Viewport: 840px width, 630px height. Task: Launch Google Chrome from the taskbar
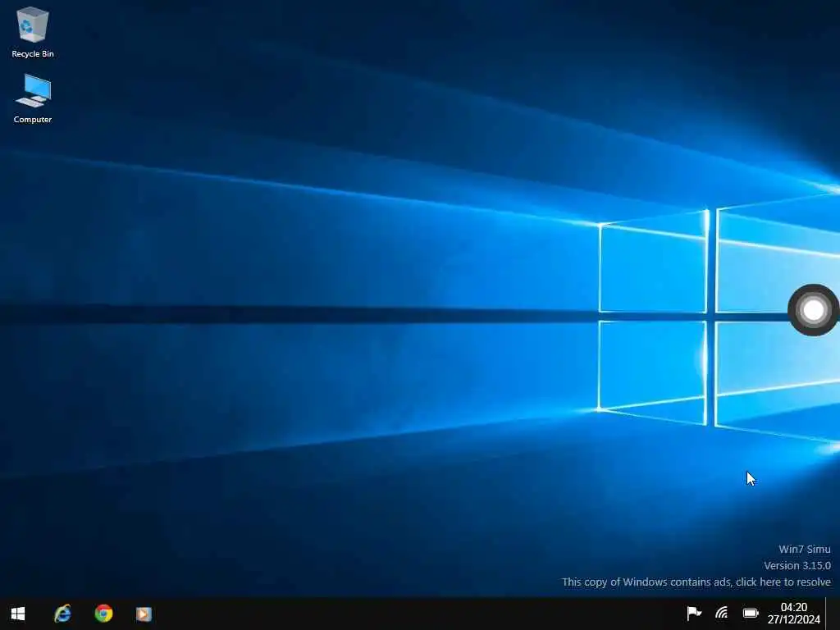[x=104, y=614]
